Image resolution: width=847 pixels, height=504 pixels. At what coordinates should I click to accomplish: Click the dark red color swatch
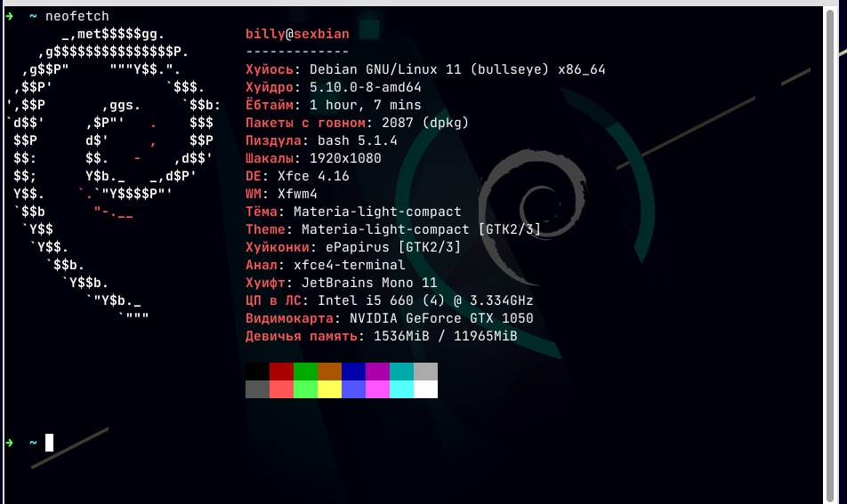[x=281, y=372]
